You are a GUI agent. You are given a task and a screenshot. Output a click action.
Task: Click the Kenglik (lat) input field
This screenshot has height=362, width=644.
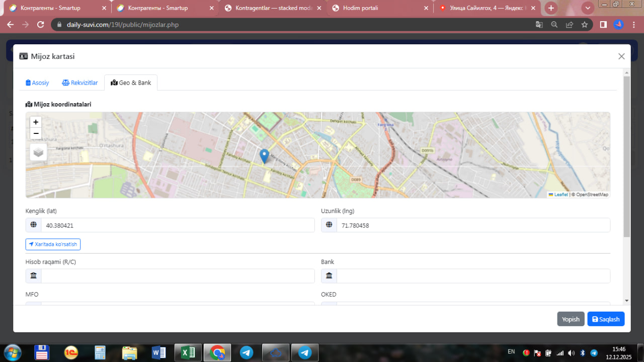pyautogui.click(x=177, y=226)
